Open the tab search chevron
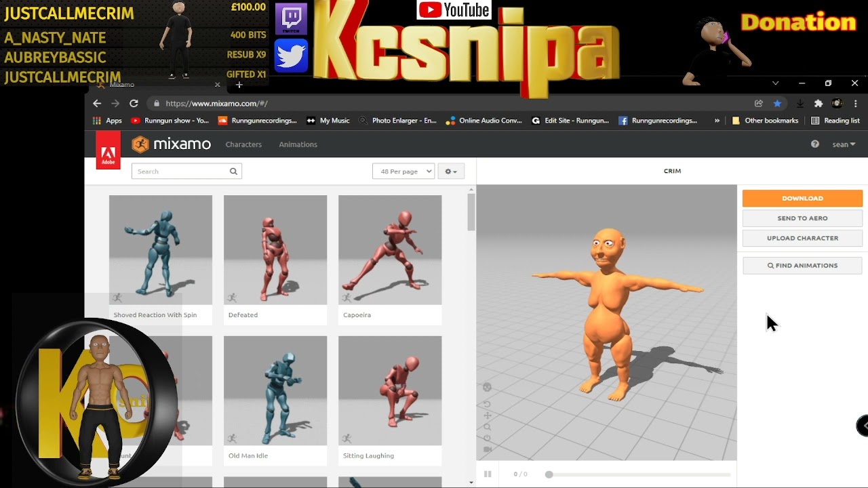 tap(775, 83)
